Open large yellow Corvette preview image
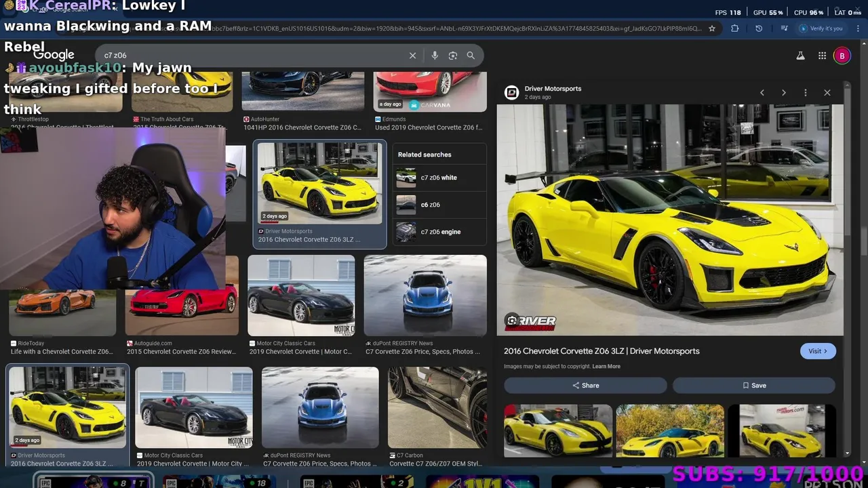The height and width of the screenshot is (488, 868). point(670,220)
